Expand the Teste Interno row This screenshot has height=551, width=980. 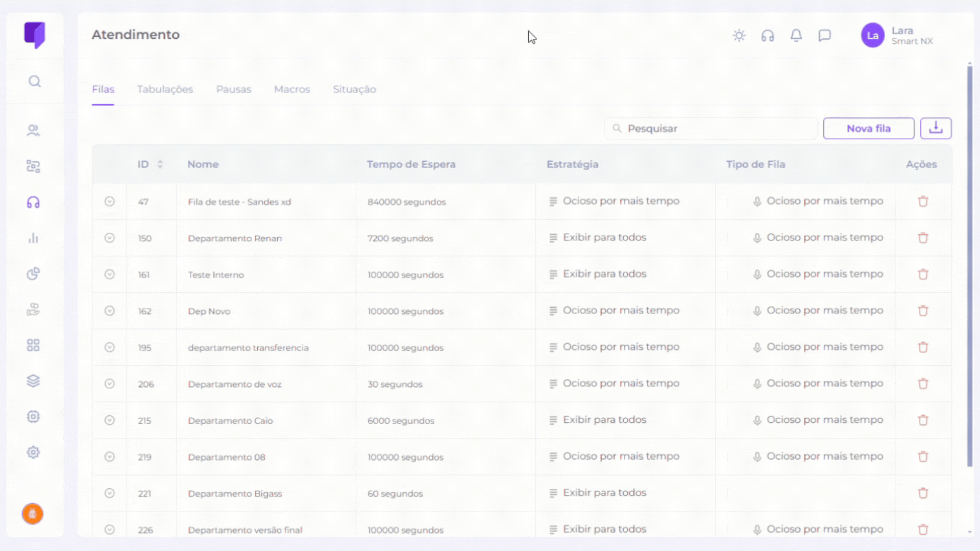pyautogui.click(x=110, y=274)
